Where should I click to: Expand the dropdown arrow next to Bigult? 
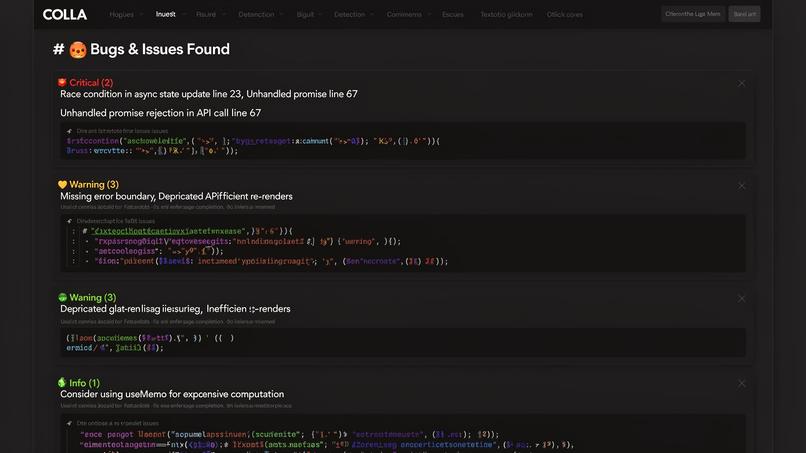(320, 14)
